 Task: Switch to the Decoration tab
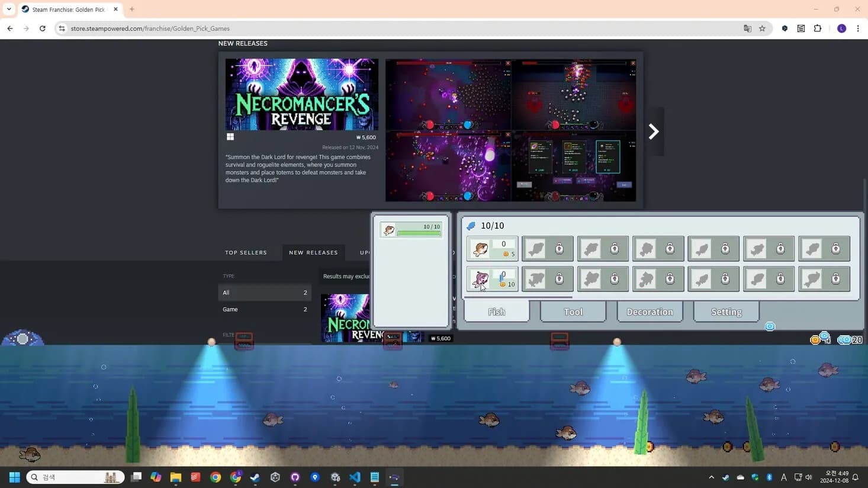(649, 311)
